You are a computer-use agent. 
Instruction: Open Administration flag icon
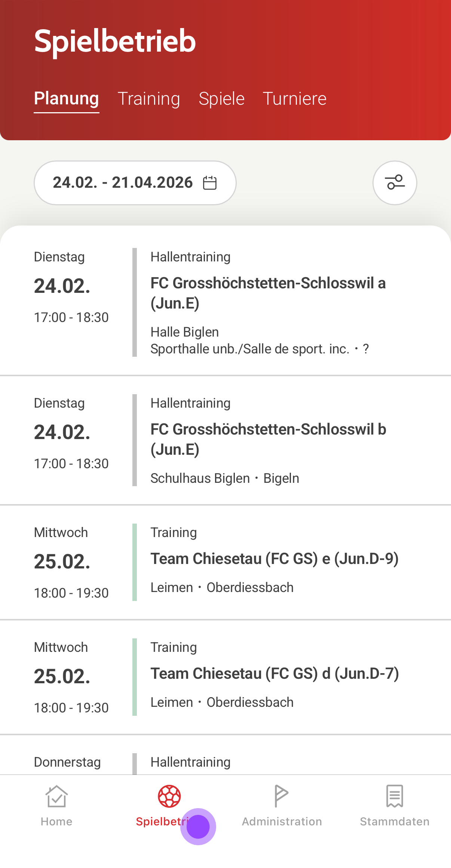(281, 796)
